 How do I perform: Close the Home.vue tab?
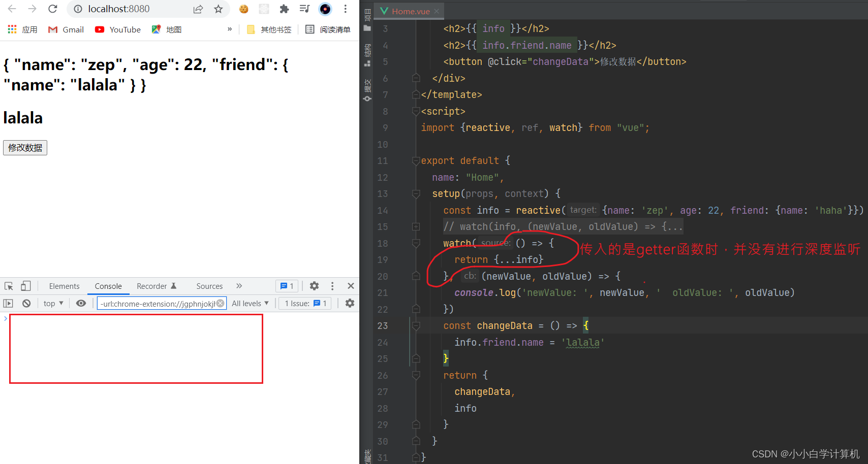coord(437,11)
